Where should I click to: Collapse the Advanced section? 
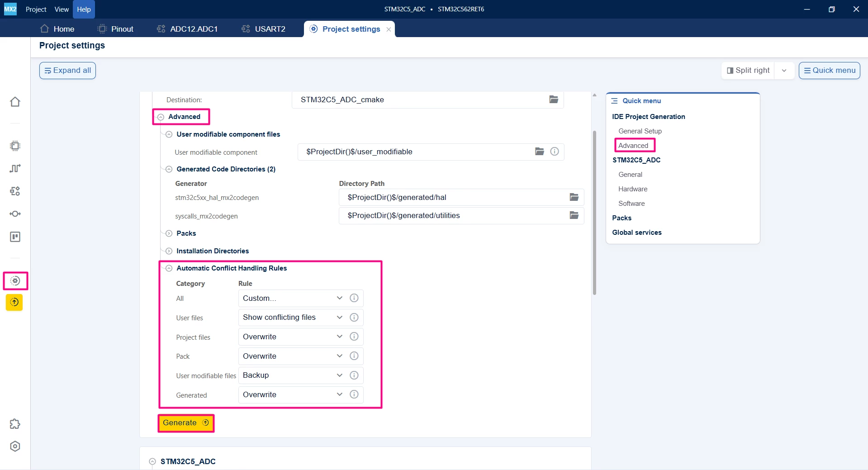(161, 117)
